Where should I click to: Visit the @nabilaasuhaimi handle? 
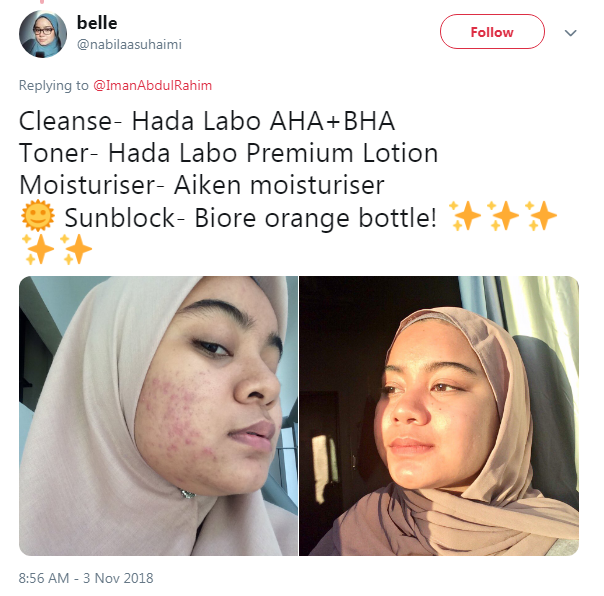point(129,44)
